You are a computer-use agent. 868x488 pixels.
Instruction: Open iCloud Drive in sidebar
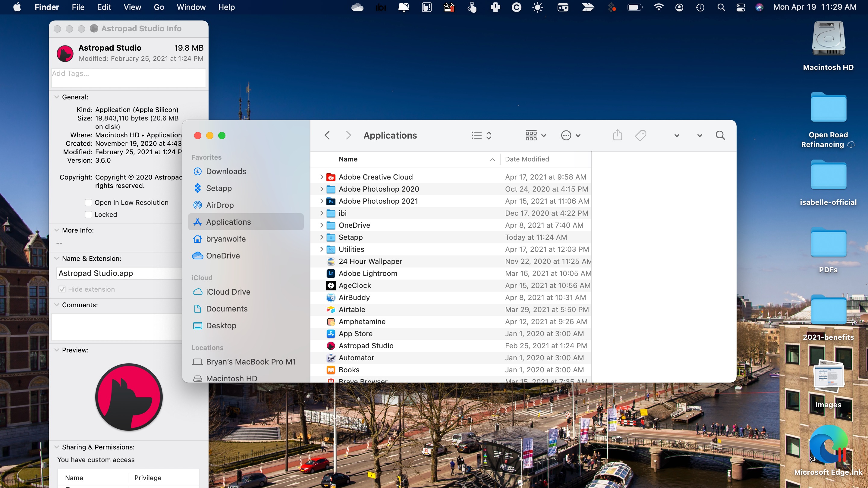(x=246, y=292)
